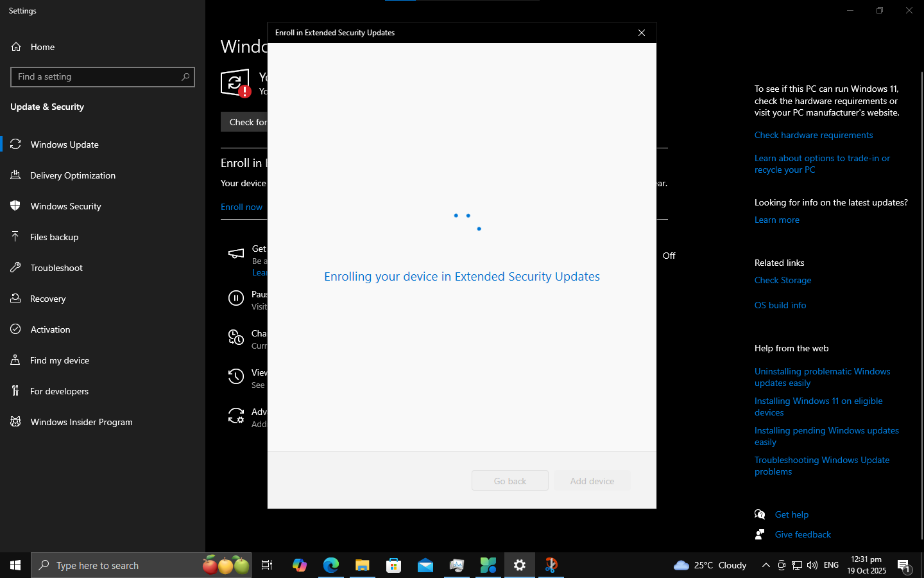Click the Troubleshoot wrench icon
This screenshot has width=924, height=578.
[x=16, y=268]
